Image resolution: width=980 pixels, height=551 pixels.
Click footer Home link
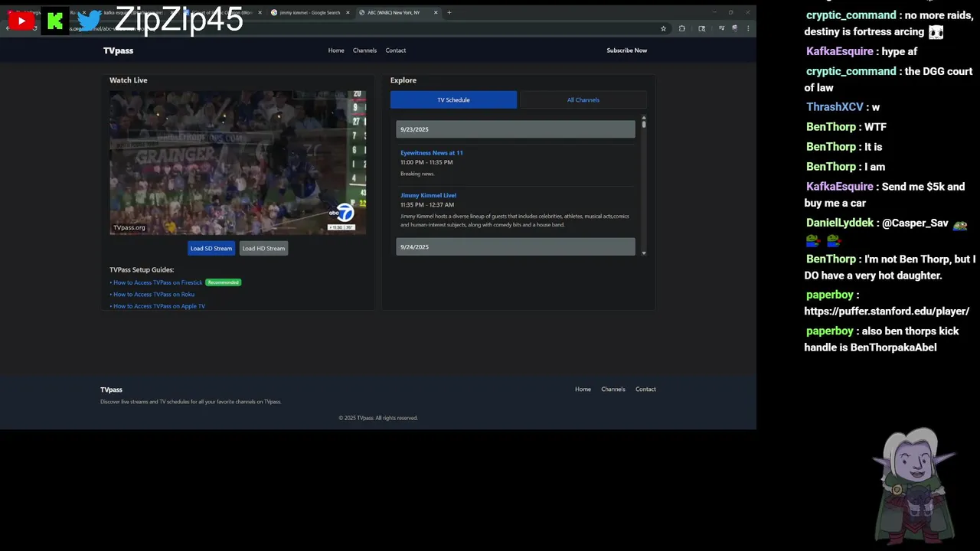click(583, 389)
